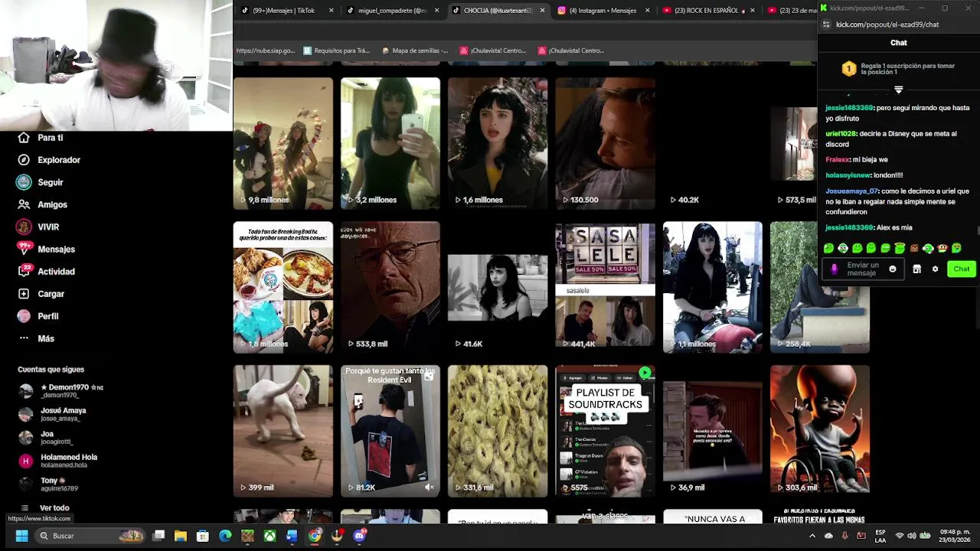Open the Explorador compass section
The width and height of the screenshot is (980, 551).
point(48,160)
